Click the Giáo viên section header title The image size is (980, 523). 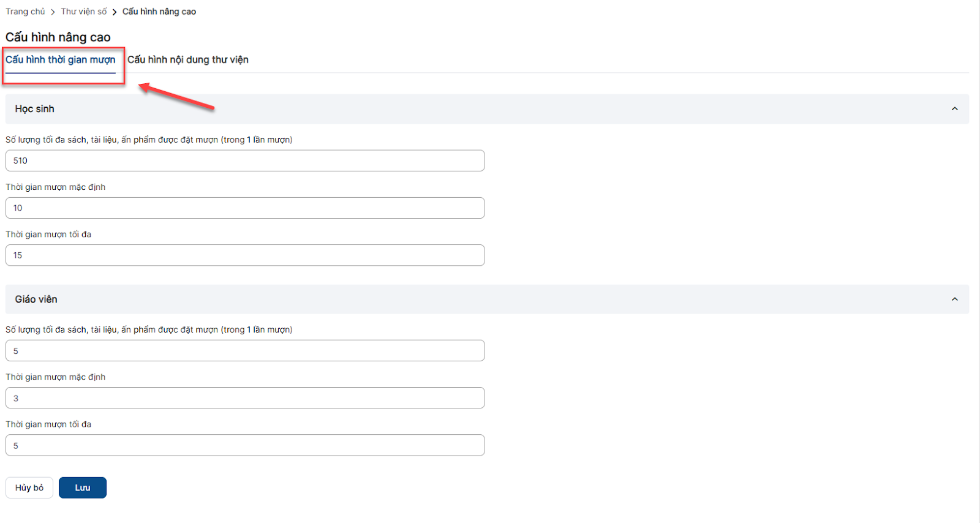click(36, 299)
